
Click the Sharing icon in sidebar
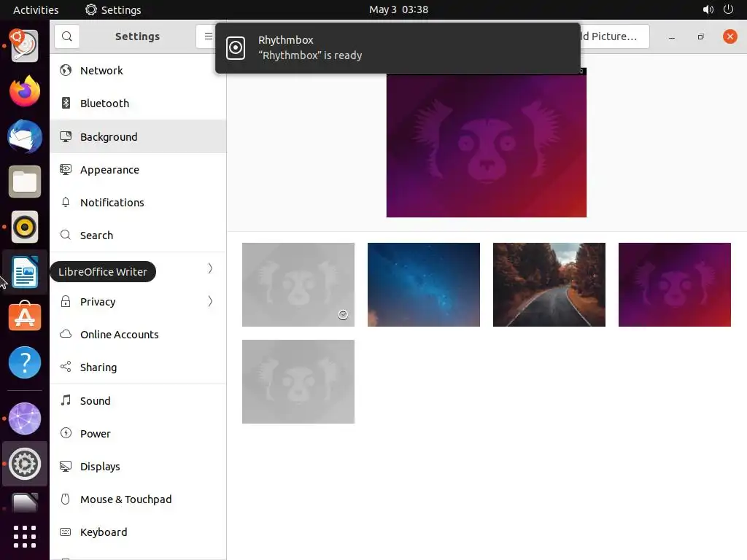(x=66, y=367)
